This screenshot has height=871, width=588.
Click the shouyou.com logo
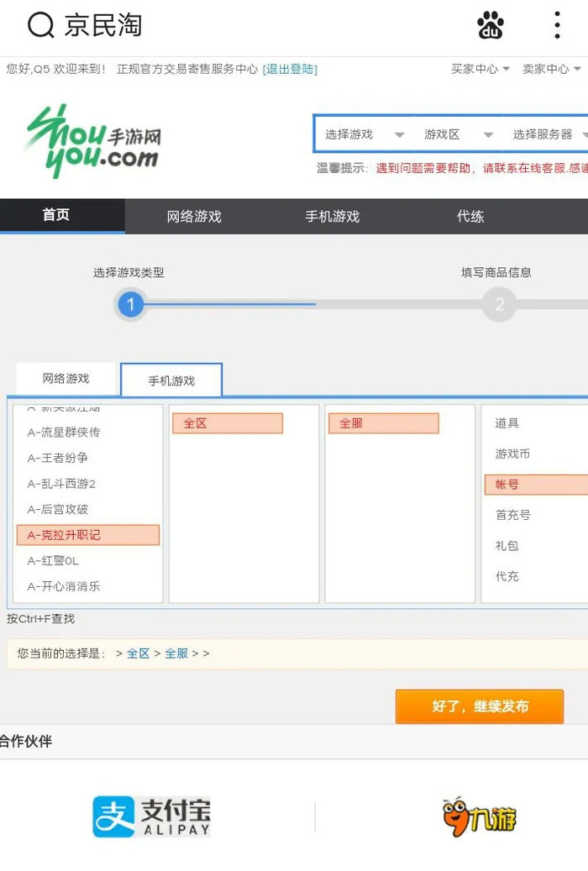click(93, 141)
